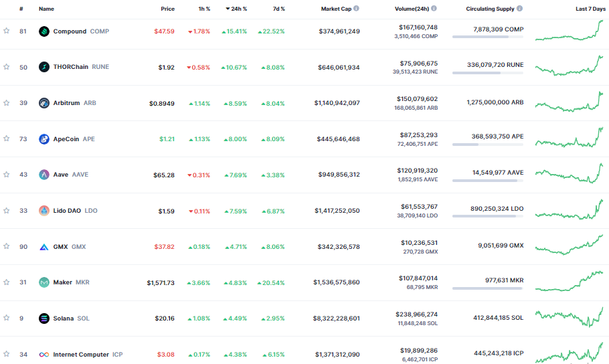Click the THORChain logo icon
Screen dimensions: 609x364
click(44, 67)
